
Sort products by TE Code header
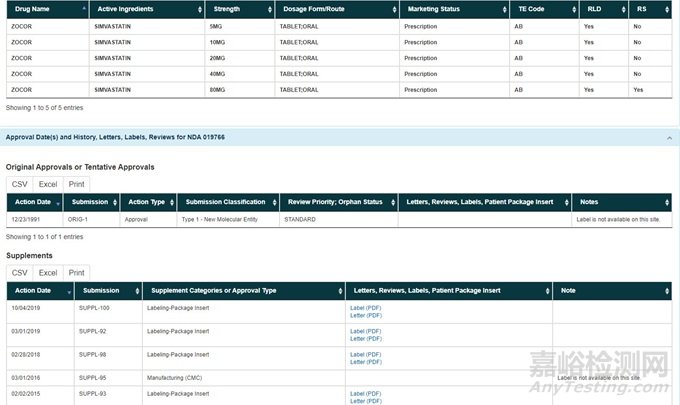click(541, 9)
